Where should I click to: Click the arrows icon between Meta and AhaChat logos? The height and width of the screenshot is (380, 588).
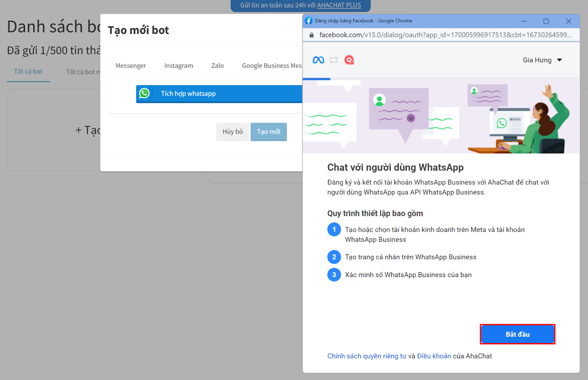[x=334, y=60]
